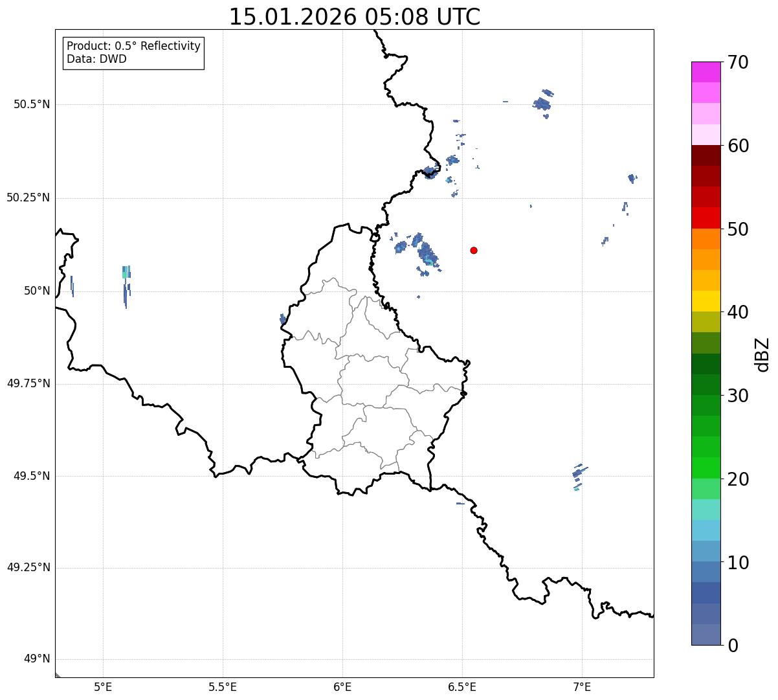The width and height of the screenshot is (778, 700).
Task: Click the 5.5°E longitude label
Action: 223,687
